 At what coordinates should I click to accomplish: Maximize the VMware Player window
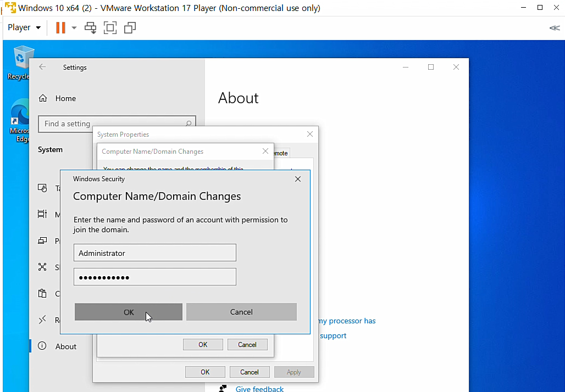[540, 8]
